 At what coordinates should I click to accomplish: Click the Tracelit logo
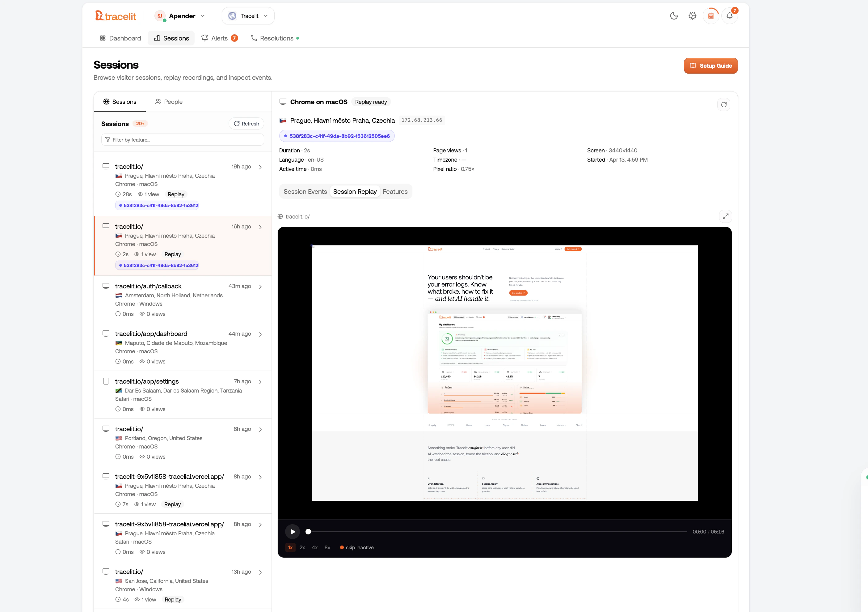click(x=115, y=16)
